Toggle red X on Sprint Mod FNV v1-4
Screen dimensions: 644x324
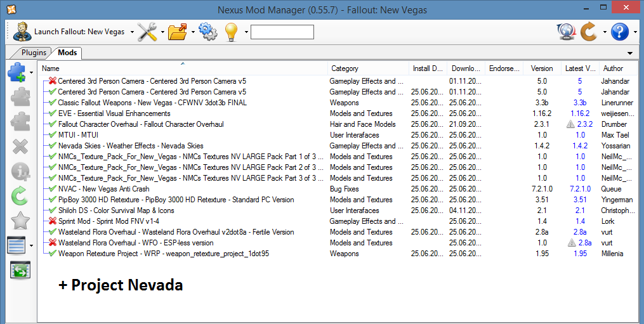pyautogui.click(x=52, y=221)
